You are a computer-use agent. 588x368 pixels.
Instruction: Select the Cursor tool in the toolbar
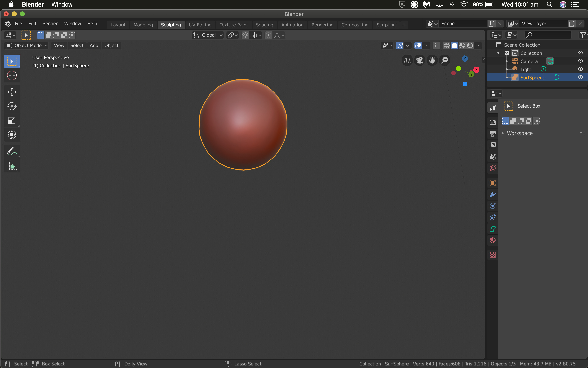pyautogui.click(x=12, y=75)
